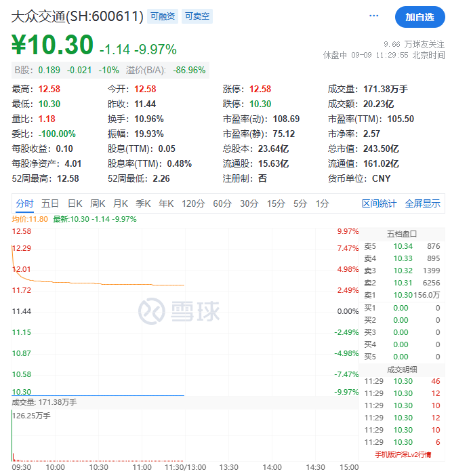
Task: Choose the 60分 interval tab
Action: (222, 203)
